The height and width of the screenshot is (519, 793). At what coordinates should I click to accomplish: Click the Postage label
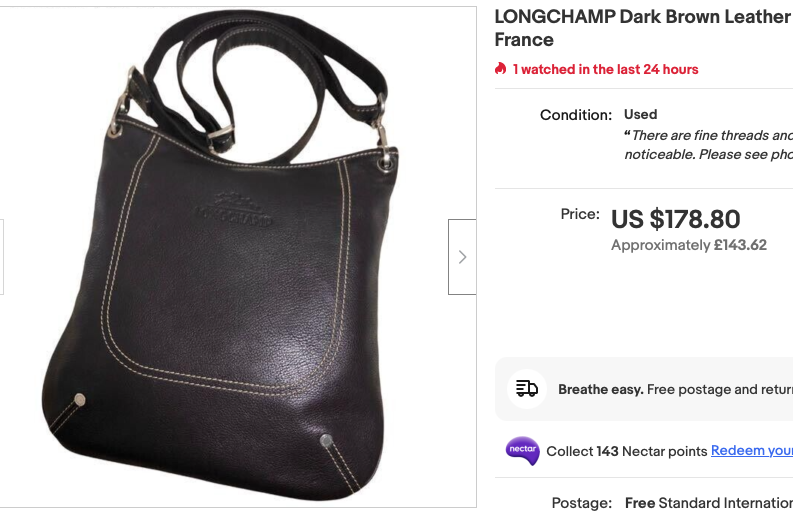tap(582, 503)
